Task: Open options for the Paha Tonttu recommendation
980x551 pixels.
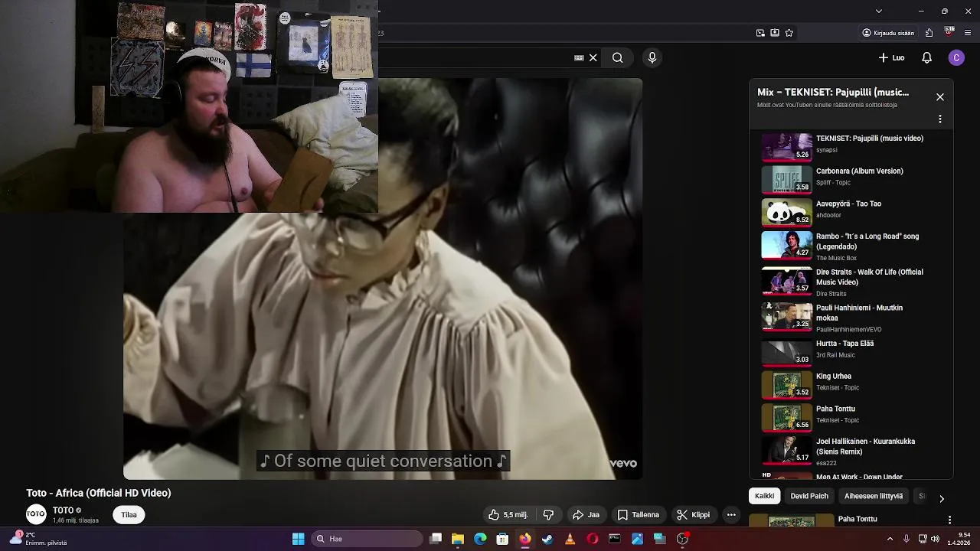Action: click(949, 520)
